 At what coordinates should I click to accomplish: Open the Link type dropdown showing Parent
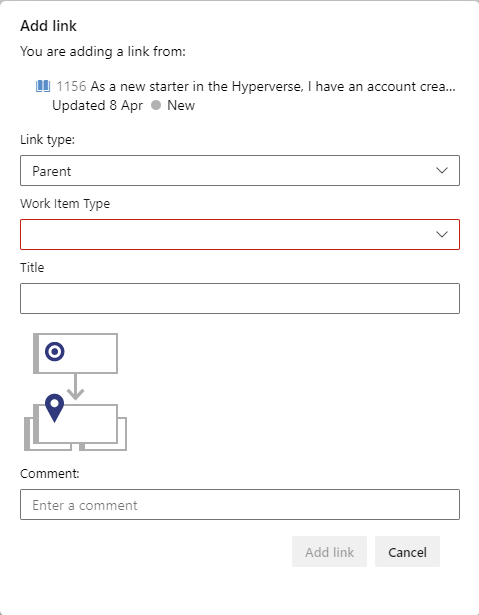pyautogui.click(x=240, y=171)
